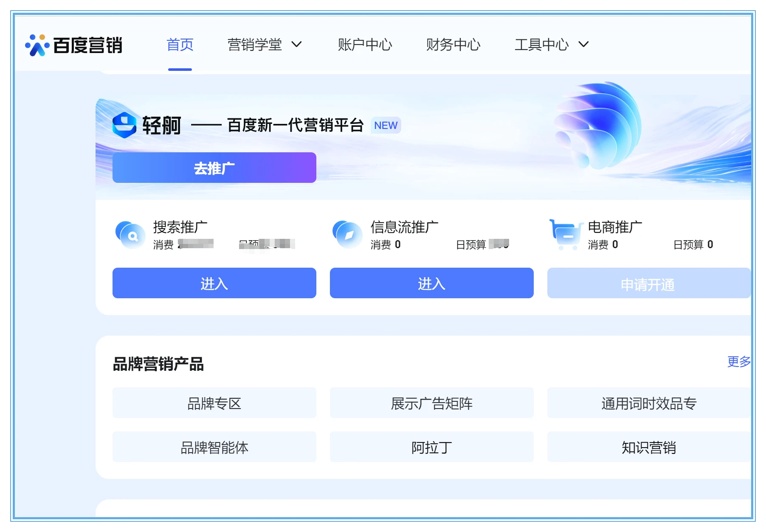Open the 品牌智能体 product
Screen dimensions: 766x532
pyautogui.click(x=214, y=447)
